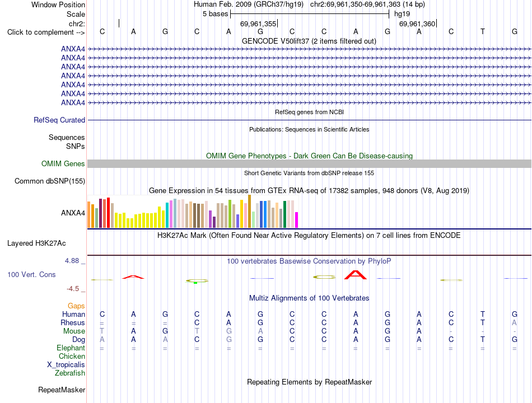The image size is (532, 403).
Task: Open Multiz Alignments of 100 Vertebrates title
Action: point(309,298)
